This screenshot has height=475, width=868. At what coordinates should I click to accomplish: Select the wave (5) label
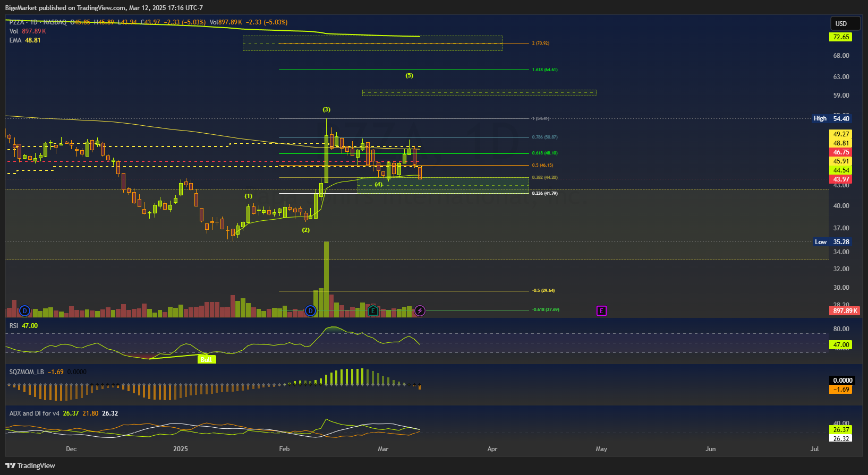[409, 75]
